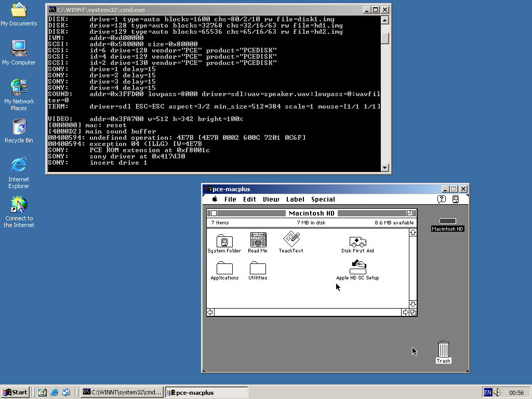
Task: Click the cmd.exe window title bar
Action: click(218, 10)
